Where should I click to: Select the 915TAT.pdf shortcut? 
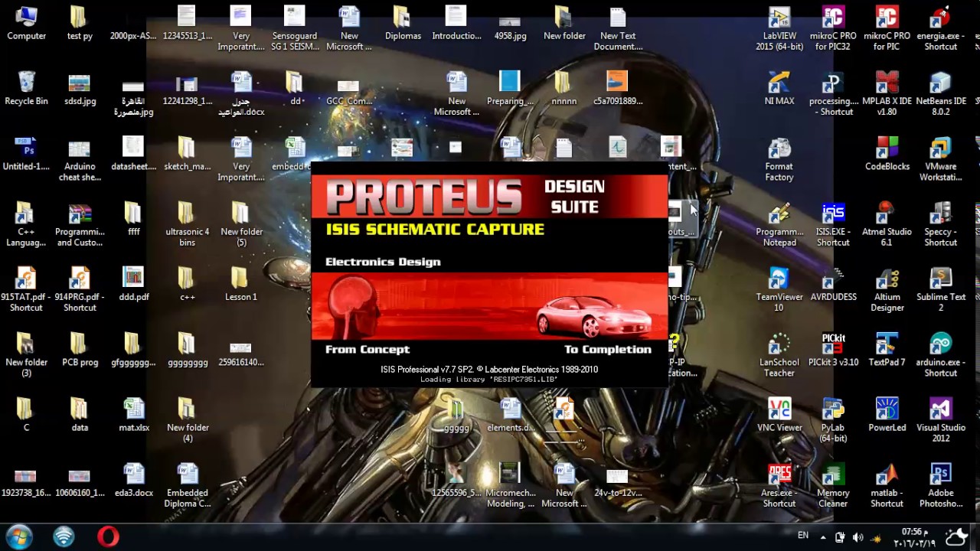[x=26, y=290]
